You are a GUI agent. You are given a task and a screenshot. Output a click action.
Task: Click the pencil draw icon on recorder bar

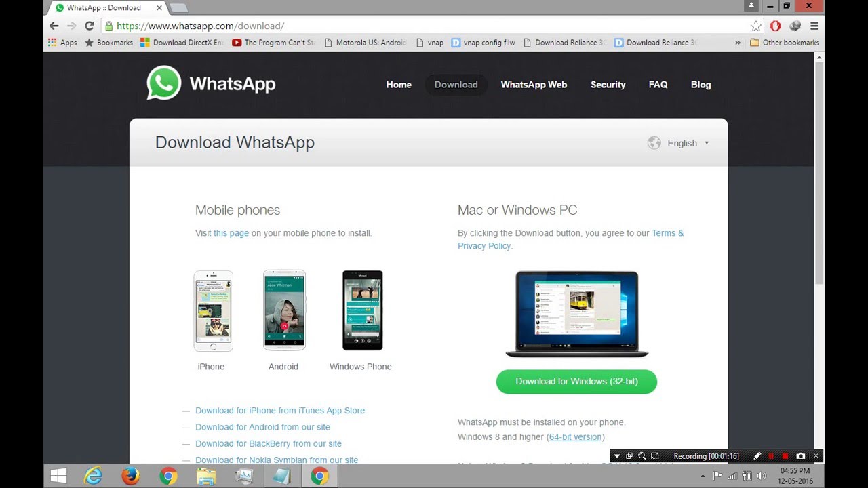click(x=757, y=456)
